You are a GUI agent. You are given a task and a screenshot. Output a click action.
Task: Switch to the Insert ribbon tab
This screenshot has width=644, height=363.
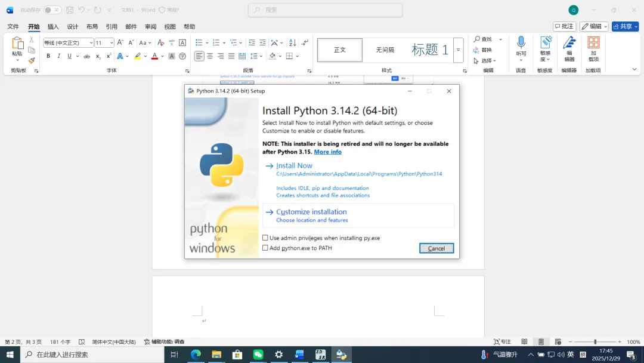tap(53, 26)
